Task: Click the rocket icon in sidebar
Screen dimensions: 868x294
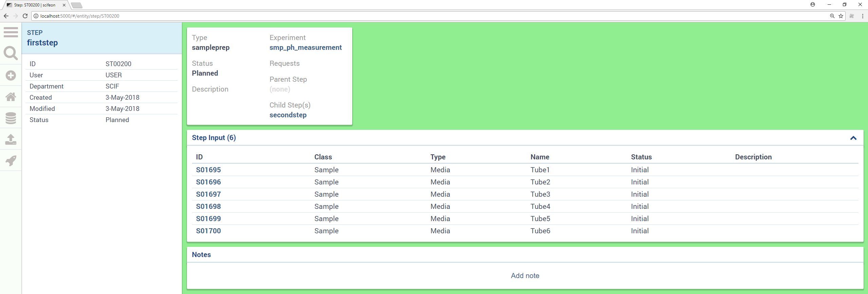Action: 11,161
